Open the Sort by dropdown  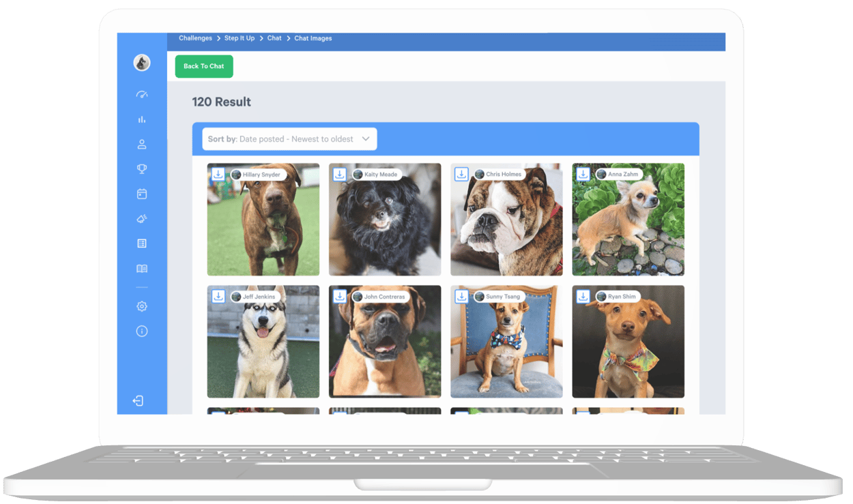289,139
